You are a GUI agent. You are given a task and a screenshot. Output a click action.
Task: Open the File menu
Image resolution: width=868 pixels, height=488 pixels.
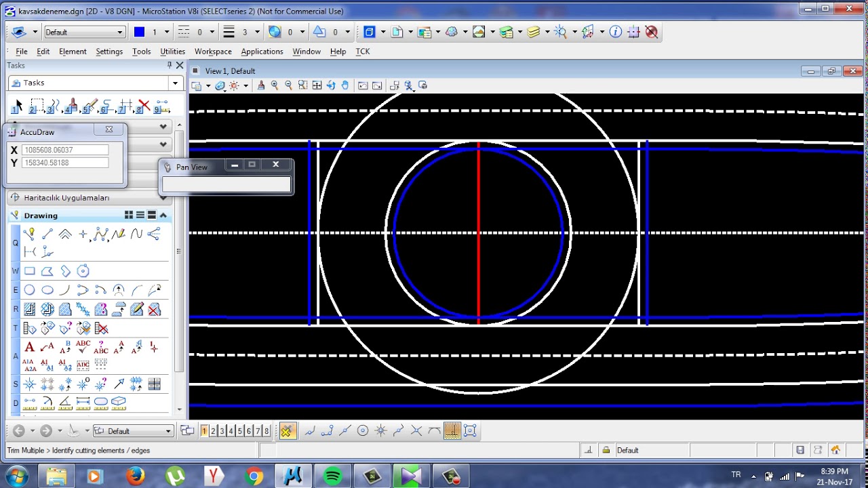(22, 52)
